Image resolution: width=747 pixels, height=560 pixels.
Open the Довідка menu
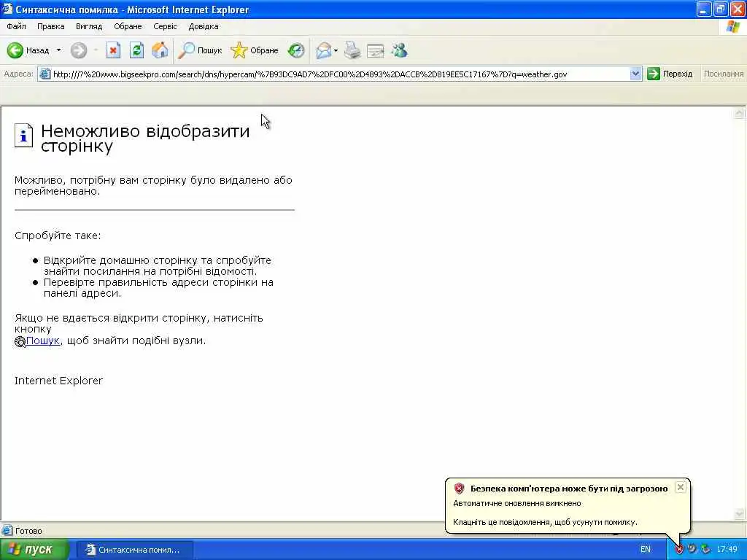(x=204, y=26)
